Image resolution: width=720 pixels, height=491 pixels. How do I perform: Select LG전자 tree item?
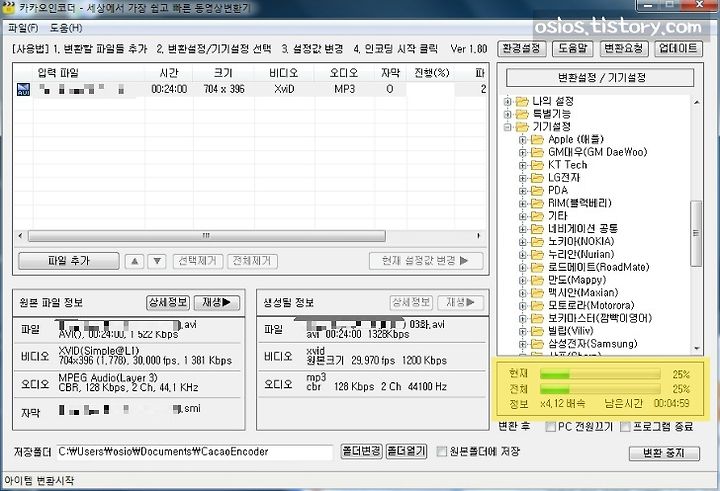coord(564,178)
